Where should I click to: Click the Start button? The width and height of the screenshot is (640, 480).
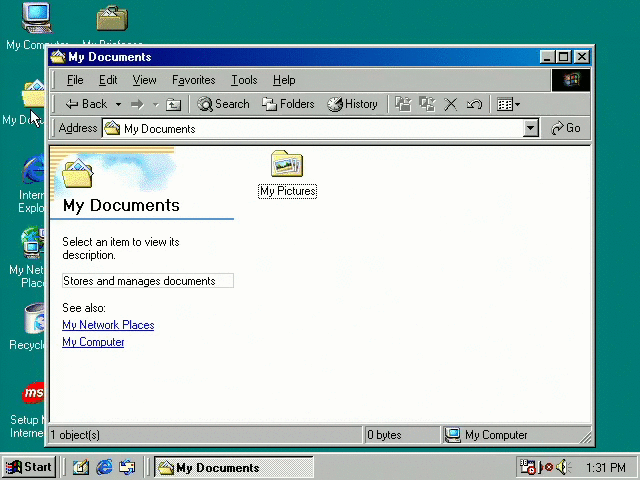tap(29, 467)
